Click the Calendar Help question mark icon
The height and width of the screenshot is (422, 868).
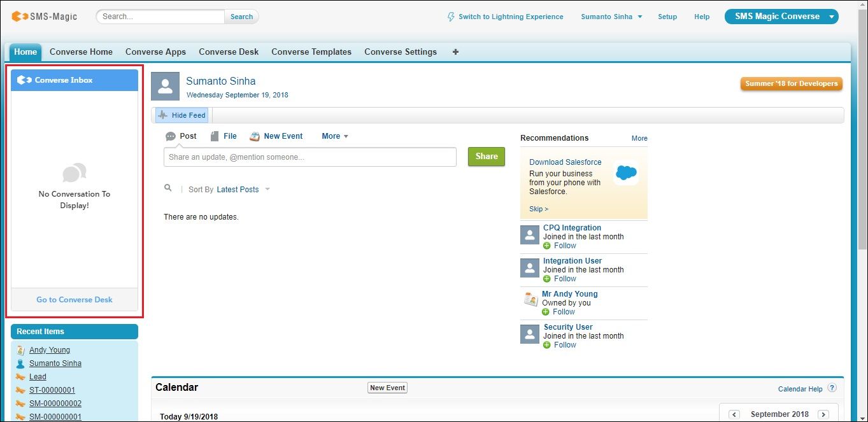point(832,388)
